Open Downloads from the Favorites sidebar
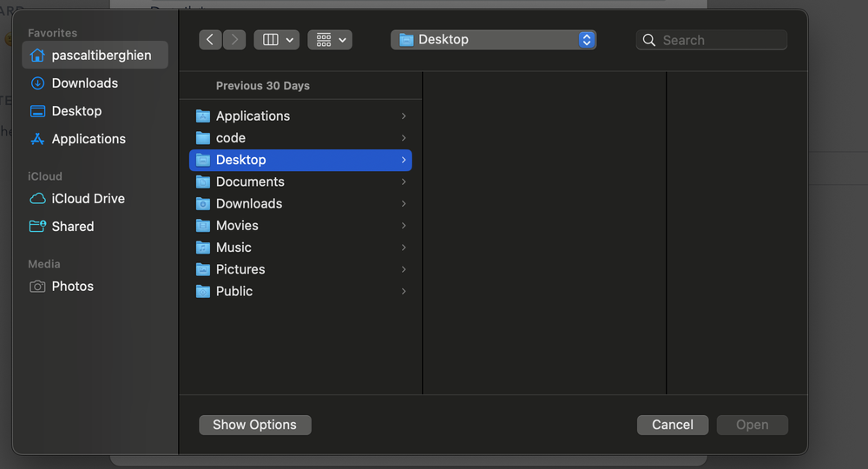This screenshot has width=868, height=469. 84,83
